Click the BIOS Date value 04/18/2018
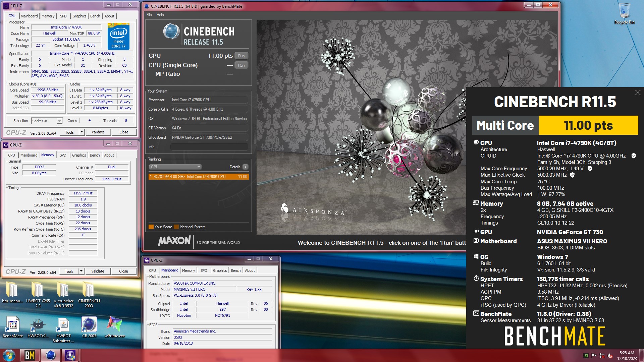The width and height of the screenshot is (644, 362). tap(222, 343)
